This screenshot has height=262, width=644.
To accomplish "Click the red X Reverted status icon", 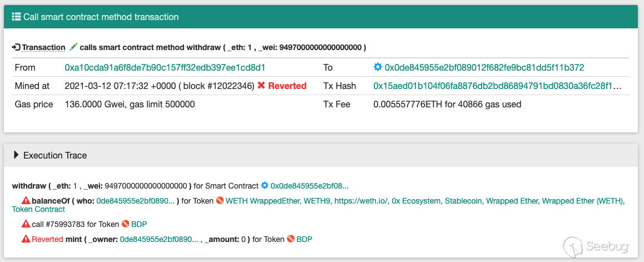I will coord(261,86).
